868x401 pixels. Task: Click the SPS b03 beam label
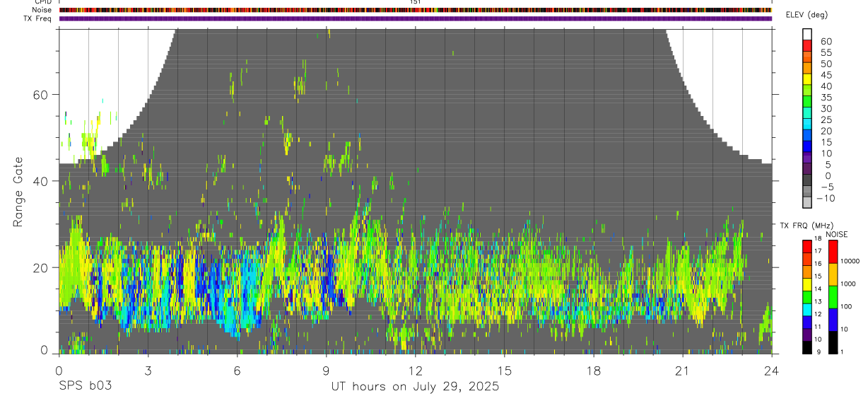85,386
